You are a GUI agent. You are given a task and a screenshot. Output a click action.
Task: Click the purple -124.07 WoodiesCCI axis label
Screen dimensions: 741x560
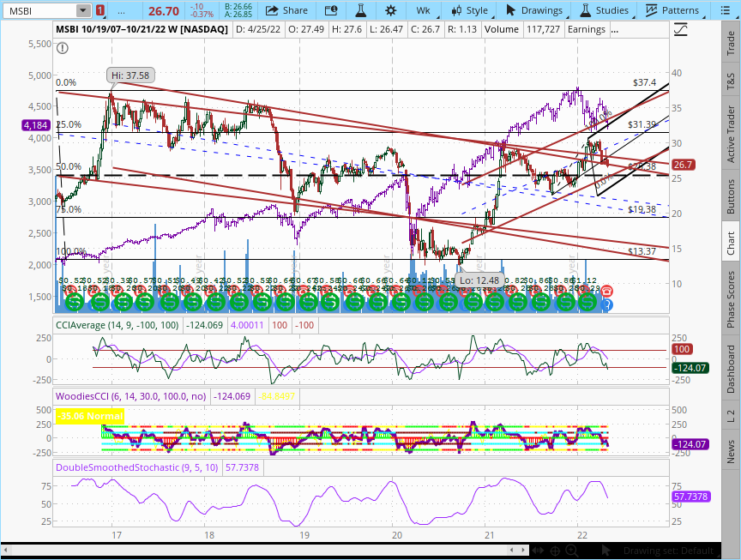tap(690, 444)
